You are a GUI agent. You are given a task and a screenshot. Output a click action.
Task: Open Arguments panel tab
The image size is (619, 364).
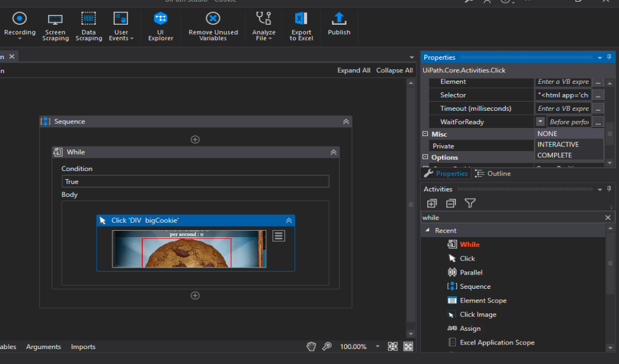pyautogui.click(x=44, y=347)
